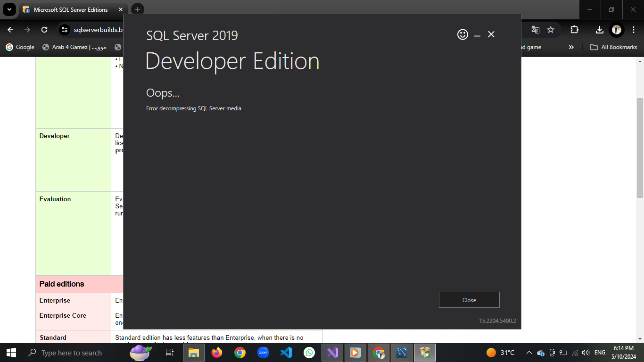Viewport: 644px width, 362px height.
Task: Open WhatsApp from taskbar
Action: [309, 353]
